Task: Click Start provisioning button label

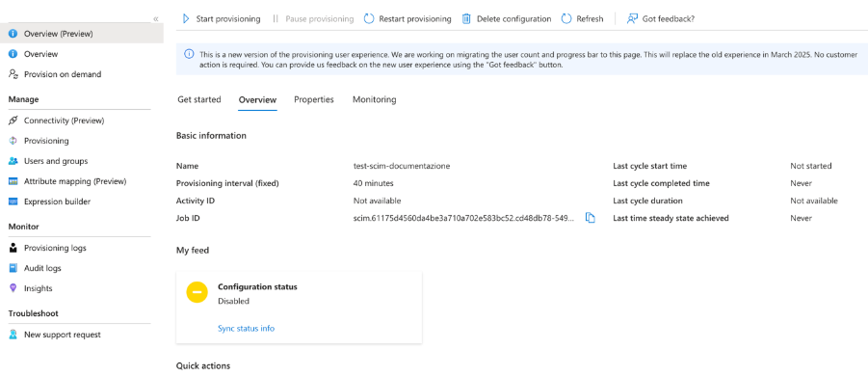Action: coord(228,19)
